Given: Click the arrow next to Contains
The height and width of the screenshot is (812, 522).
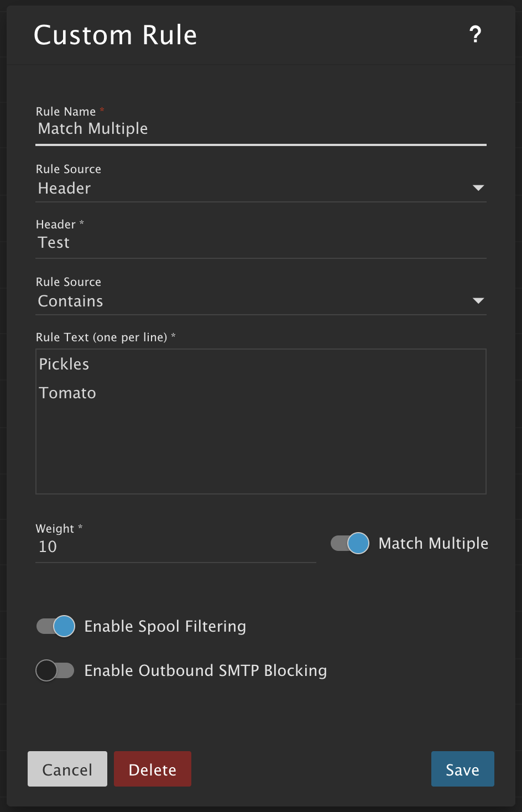Looking at the screenshot, I should 478,301.
